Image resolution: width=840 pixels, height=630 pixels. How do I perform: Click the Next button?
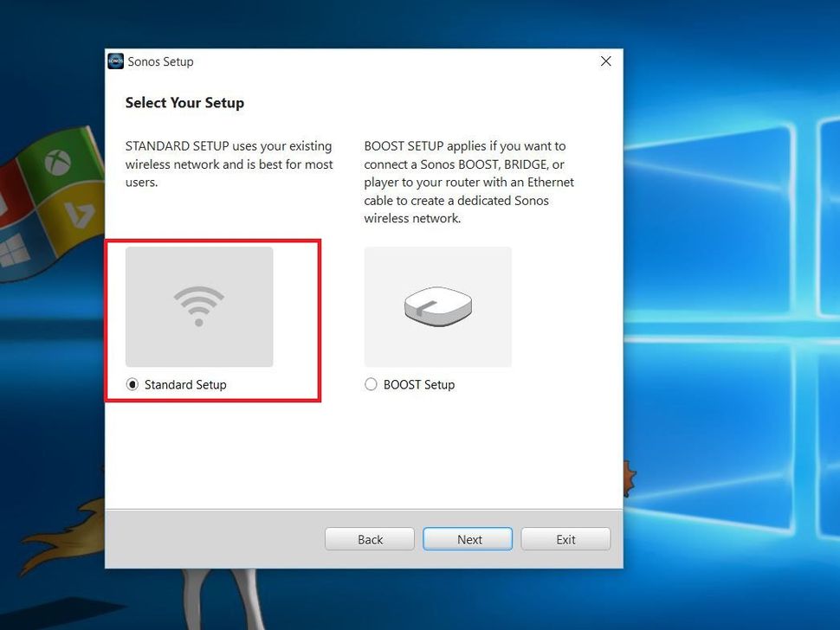[x=468, y=538]
